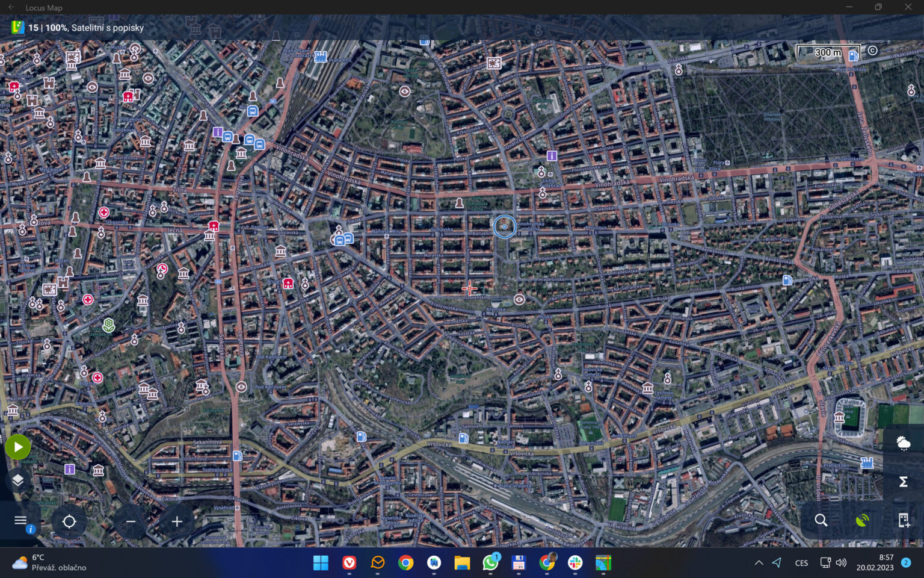Start track recording with the green play button

coord(18,447)
